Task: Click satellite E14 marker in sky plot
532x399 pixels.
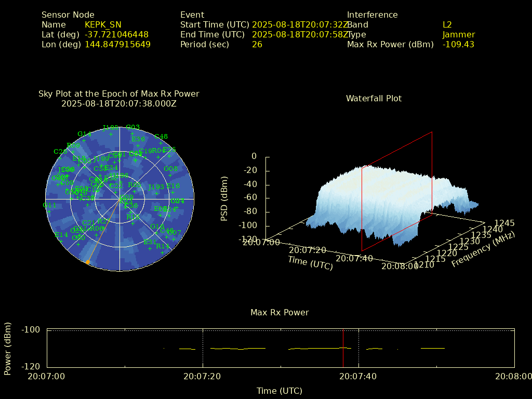Action: [x=61, y=241]
